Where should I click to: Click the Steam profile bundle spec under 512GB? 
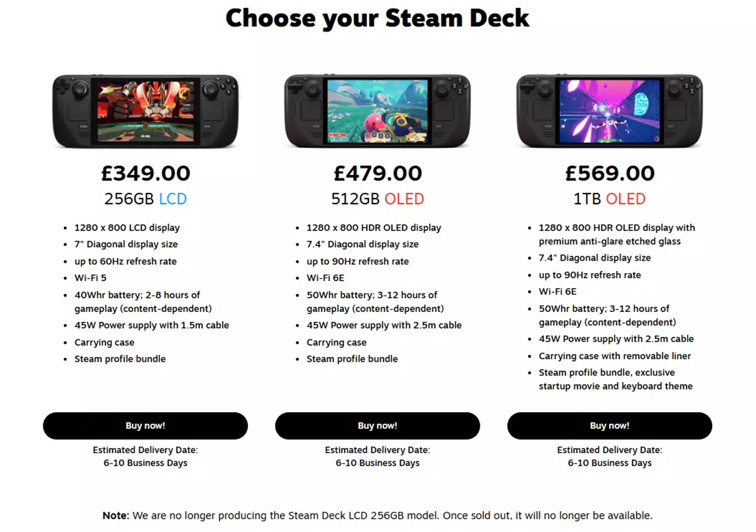tap(352, 359)
